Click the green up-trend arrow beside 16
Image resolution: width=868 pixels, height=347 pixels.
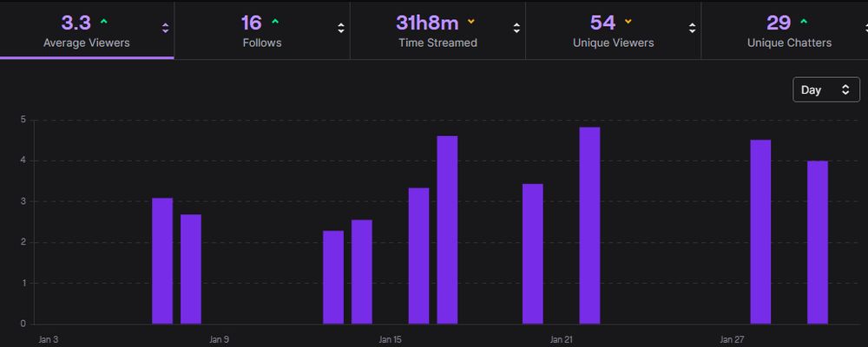point(275,23)
